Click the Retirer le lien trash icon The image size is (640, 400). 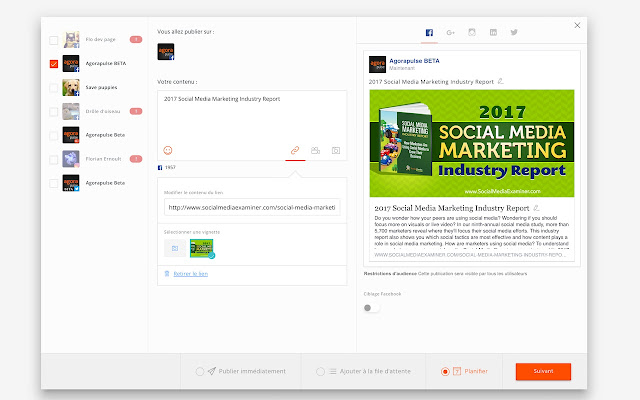click(167, 273)
